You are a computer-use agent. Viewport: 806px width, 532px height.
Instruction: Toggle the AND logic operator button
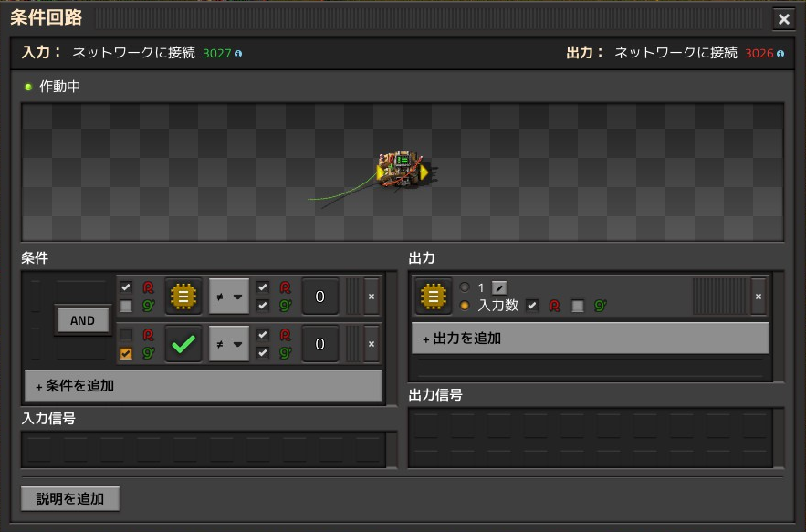82,320
